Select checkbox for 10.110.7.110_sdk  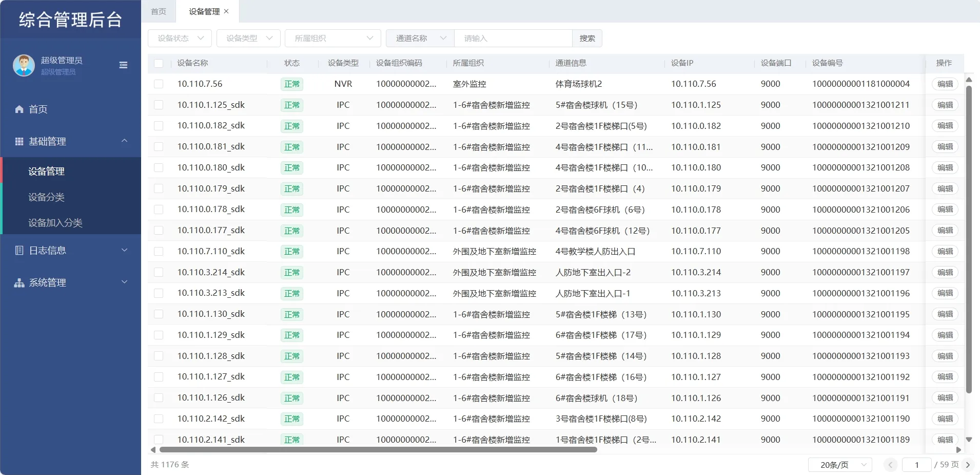(x=159, y=251)
